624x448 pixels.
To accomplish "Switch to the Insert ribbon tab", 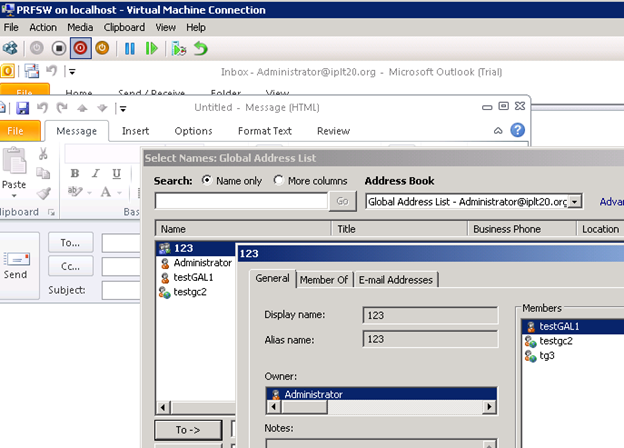I will click(x=135, y=131).
